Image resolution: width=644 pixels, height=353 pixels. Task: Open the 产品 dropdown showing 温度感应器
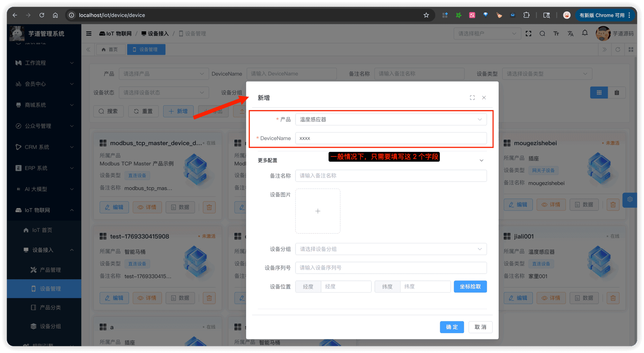[x=391, y=120]
